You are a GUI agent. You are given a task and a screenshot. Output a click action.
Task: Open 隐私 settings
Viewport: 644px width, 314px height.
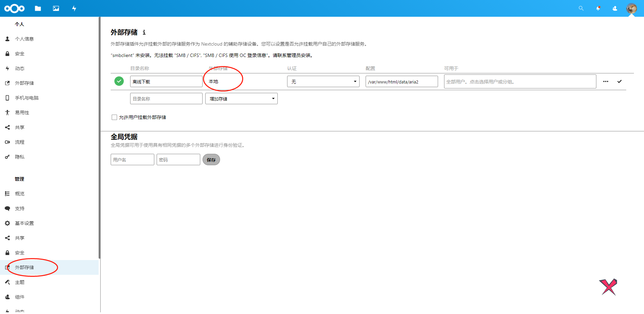point(49,157)
